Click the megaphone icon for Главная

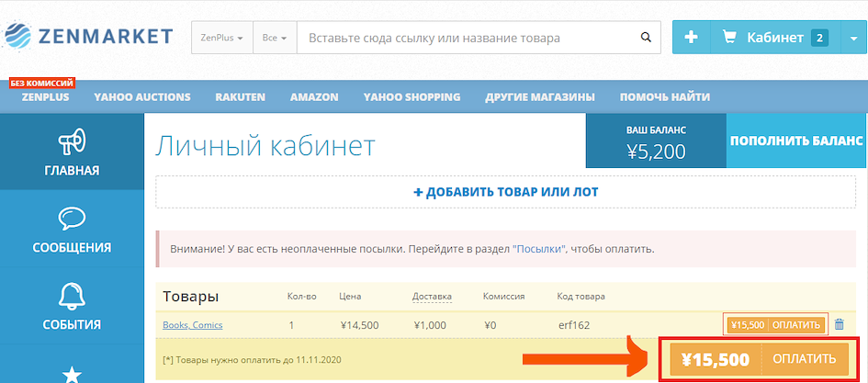click(72, 141)
